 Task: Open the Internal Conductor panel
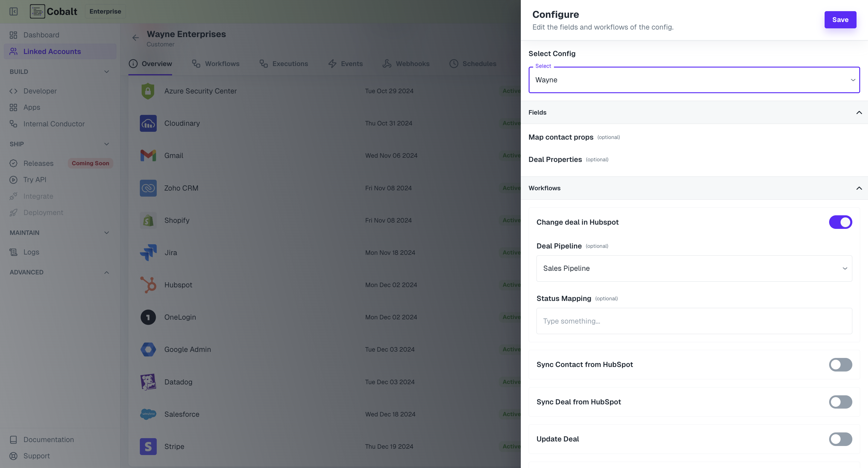pyautogui.click(x=54, y=124)
